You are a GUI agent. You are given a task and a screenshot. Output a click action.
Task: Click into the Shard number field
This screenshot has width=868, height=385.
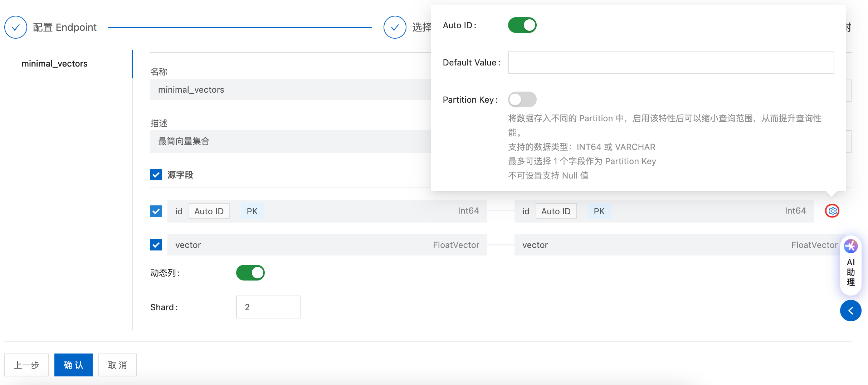pyautogui.click(x=268, y=307)
